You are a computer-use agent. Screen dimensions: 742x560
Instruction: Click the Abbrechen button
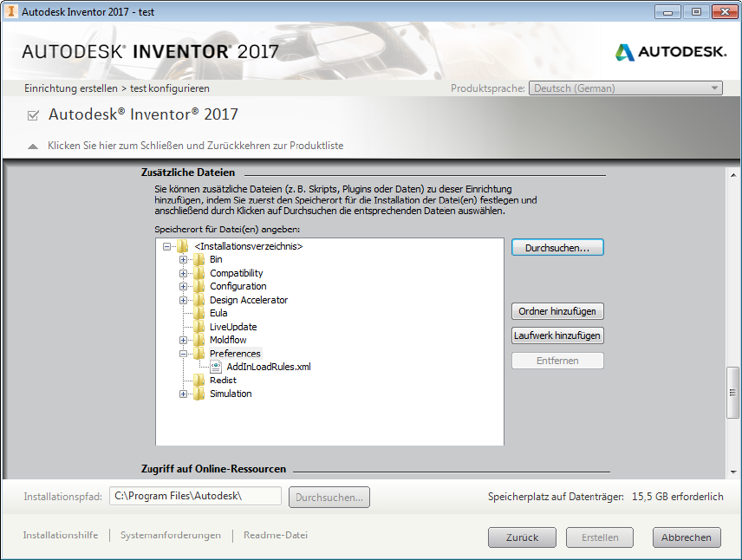687,537
